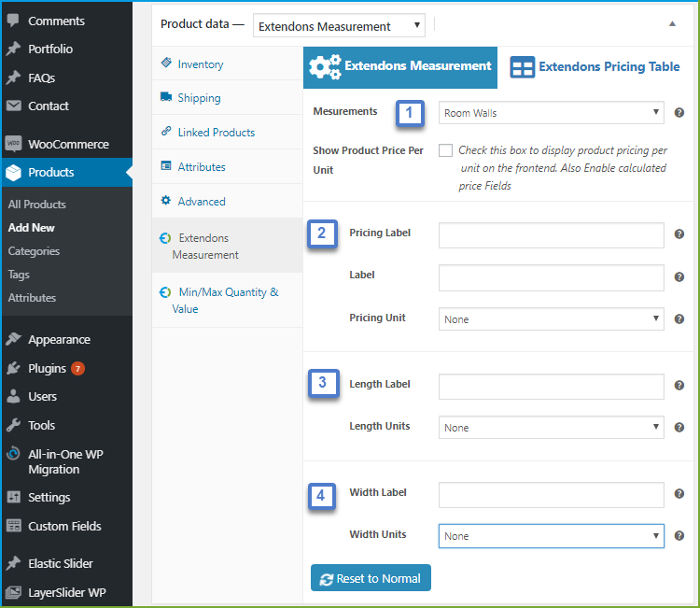Click the help icon beside Mesurements dropdown
Screen dimensions: 700x608
(679, 113)
